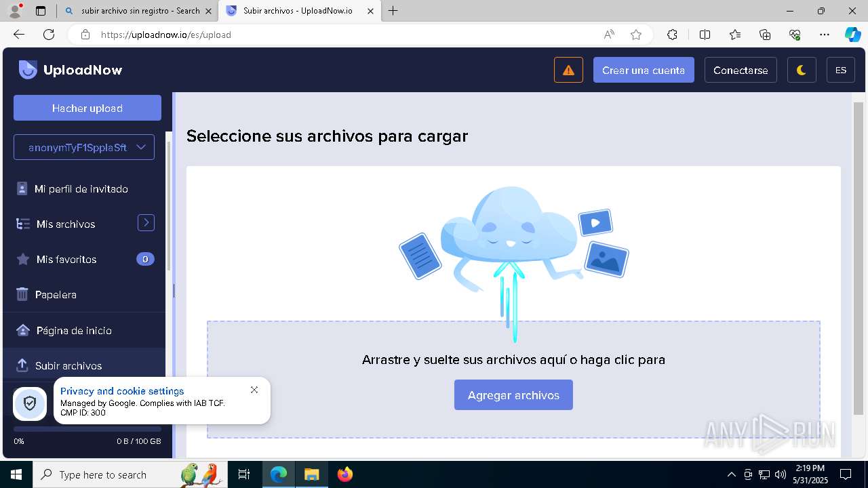Click Agregar archivos button
Viewport: 868px width, 488px height.
513,395
